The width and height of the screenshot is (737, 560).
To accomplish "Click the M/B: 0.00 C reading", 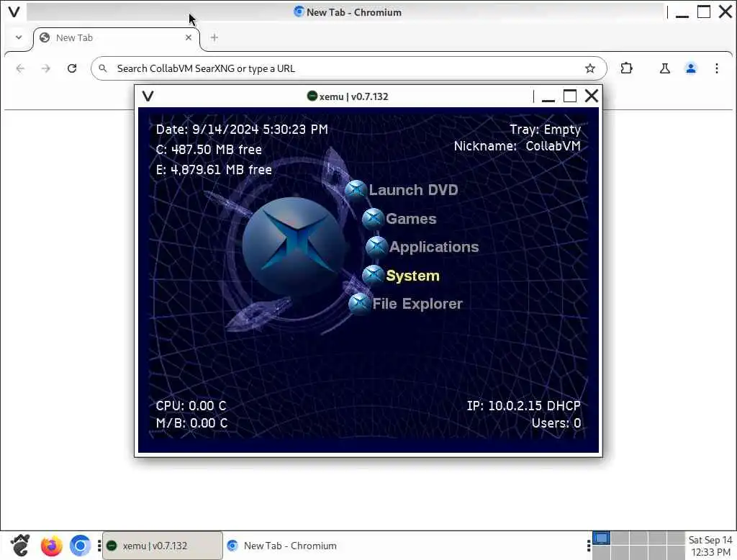I will pos(191,423).
